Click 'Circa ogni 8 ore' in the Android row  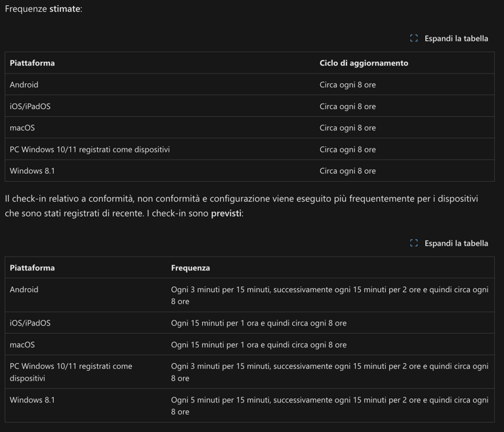coord(347,85)
